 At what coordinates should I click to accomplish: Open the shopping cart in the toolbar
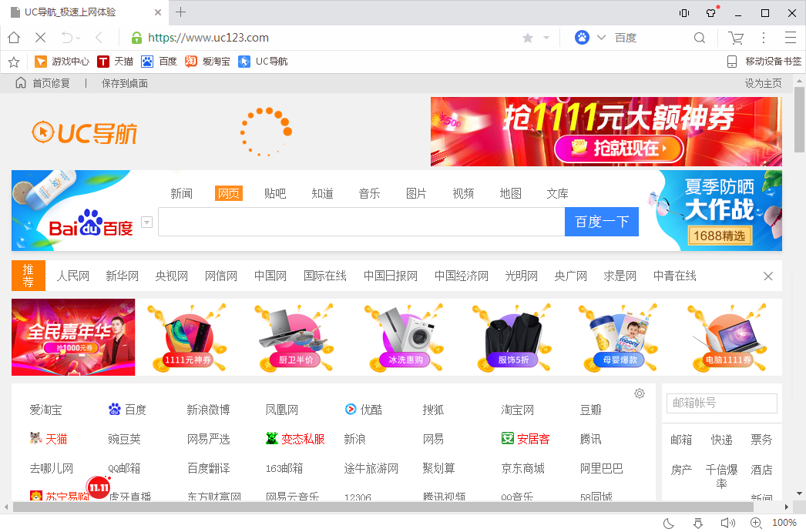(x=735, y=37)
